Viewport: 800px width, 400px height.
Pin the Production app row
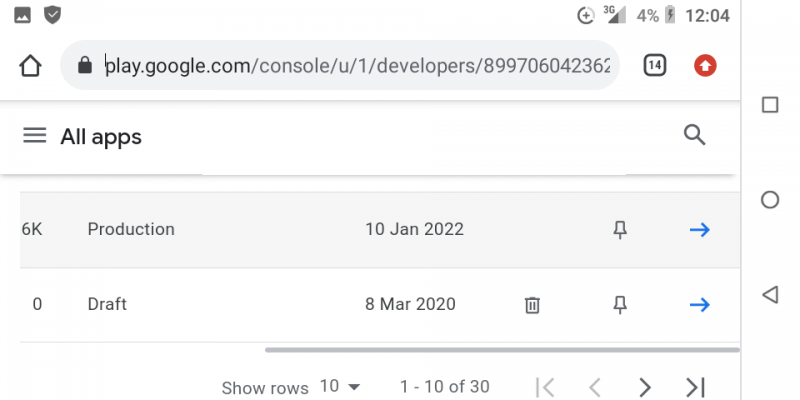pyautogui.click(x=620, y=230)
